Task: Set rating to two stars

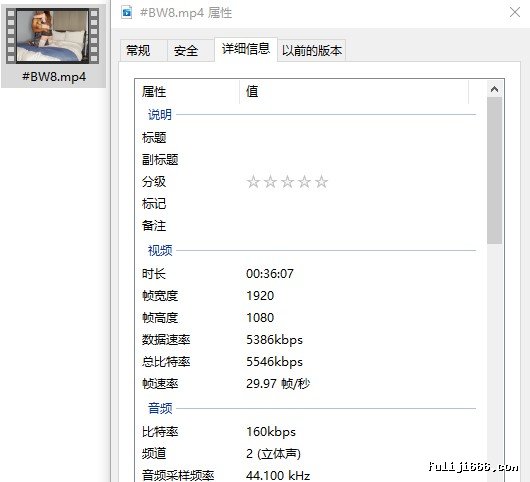Action: pyautogui.click(x=270, y=182)
